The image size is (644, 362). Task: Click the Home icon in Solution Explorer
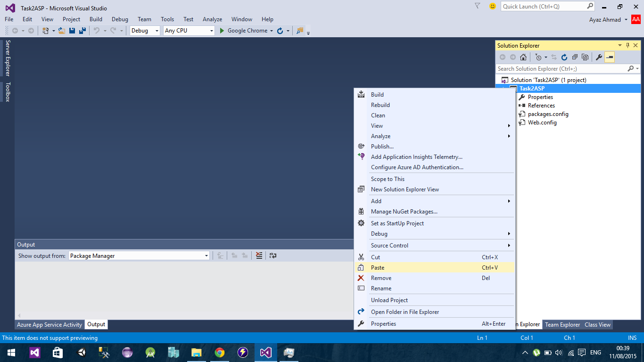click(x=523, y=58)
